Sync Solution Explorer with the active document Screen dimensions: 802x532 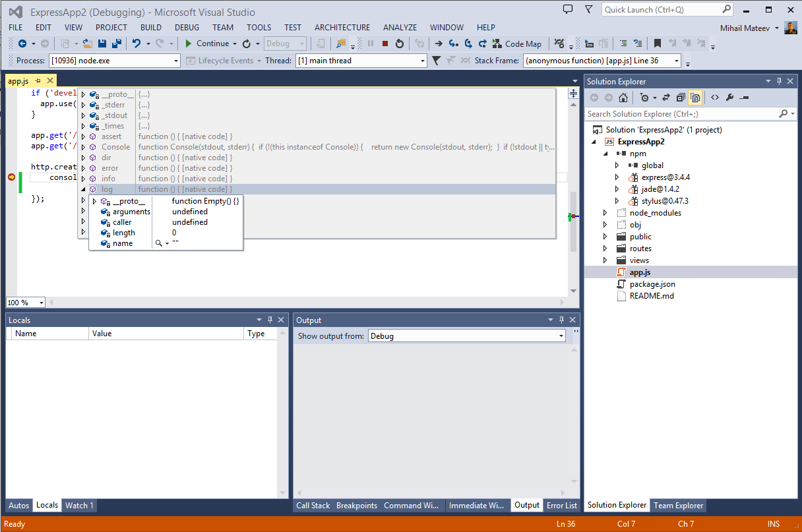pyautogui.click(x=666, y=98)
